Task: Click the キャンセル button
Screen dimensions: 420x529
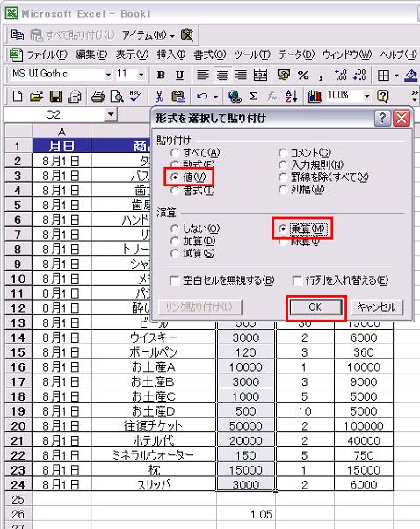Action: pos(377,307)
